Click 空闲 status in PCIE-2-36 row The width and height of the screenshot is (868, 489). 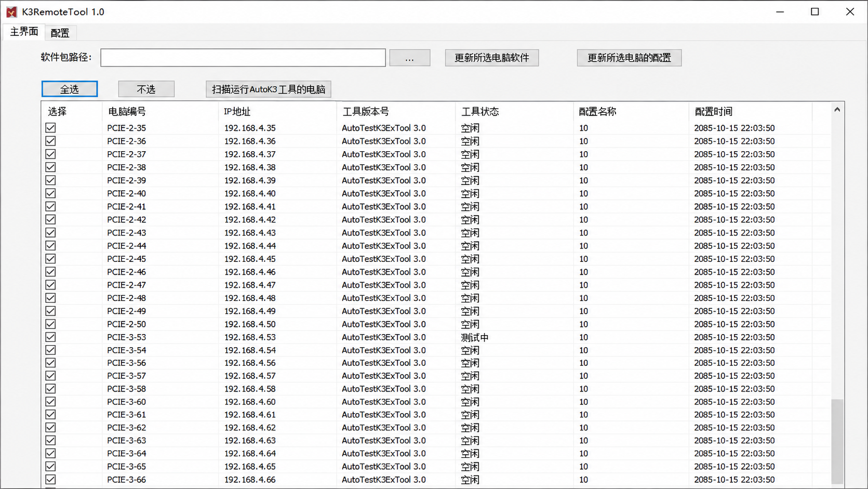tap(470, 141)
